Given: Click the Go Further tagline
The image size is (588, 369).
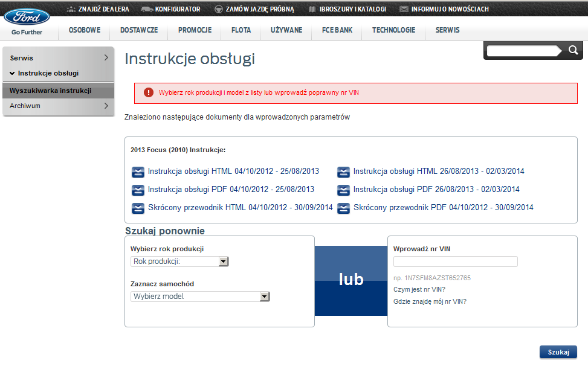Looking at the screenshot, I should pyautogui.click(x=27, y=32).
